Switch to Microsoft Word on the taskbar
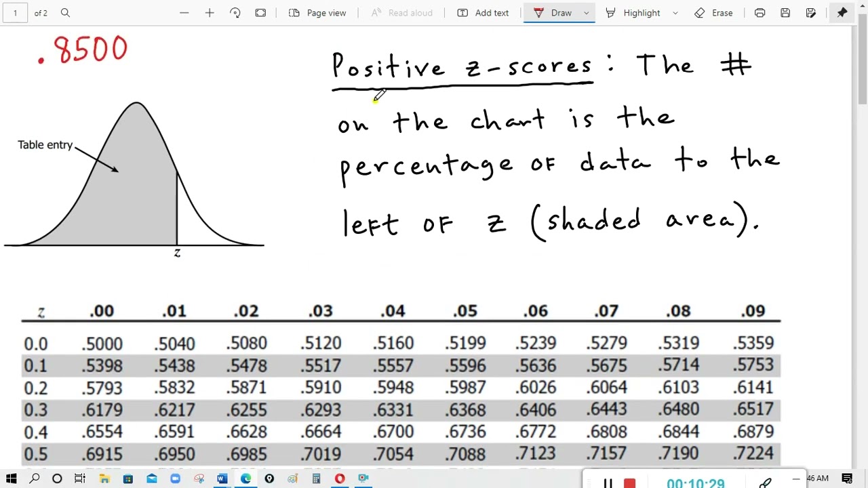 tap(222, 479)
